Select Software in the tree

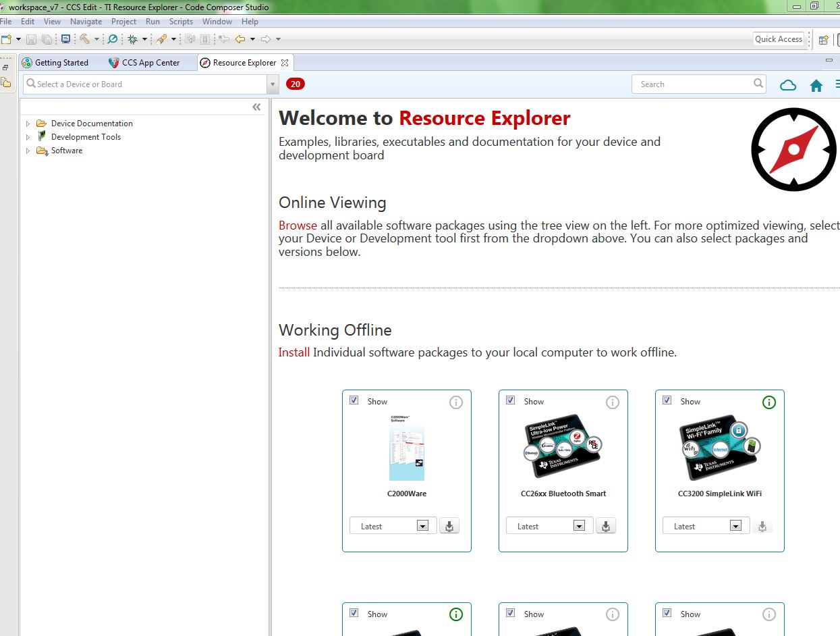point(67,151)
